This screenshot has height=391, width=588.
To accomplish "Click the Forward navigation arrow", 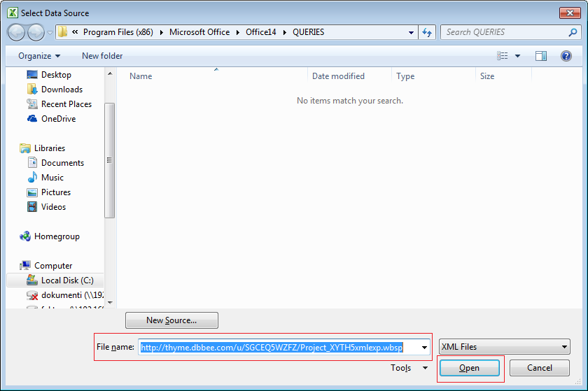I will pos(36,33).
